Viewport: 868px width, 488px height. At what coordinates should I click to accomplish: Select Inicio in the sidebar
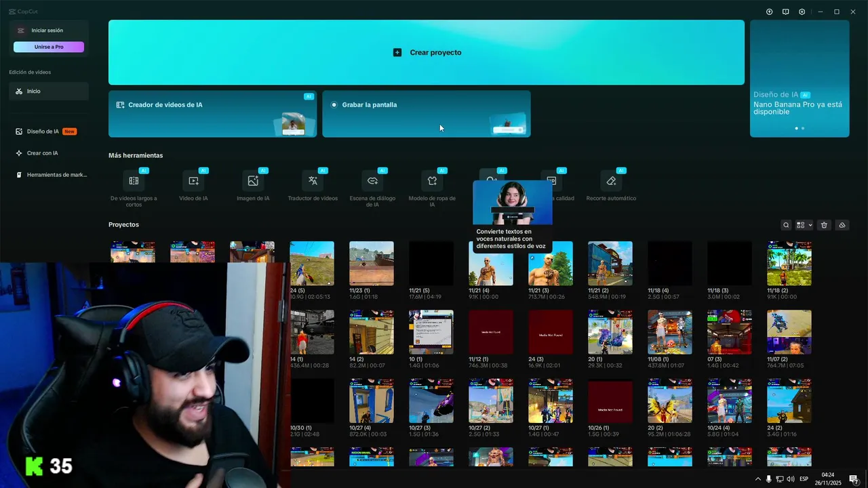49,91
